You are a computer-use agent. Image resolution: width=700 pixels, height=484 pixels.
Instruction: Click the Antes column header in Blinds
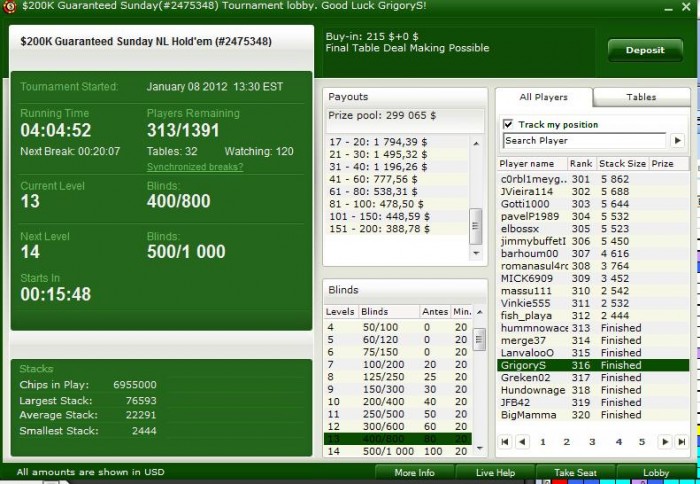click(x=435, y=312)
